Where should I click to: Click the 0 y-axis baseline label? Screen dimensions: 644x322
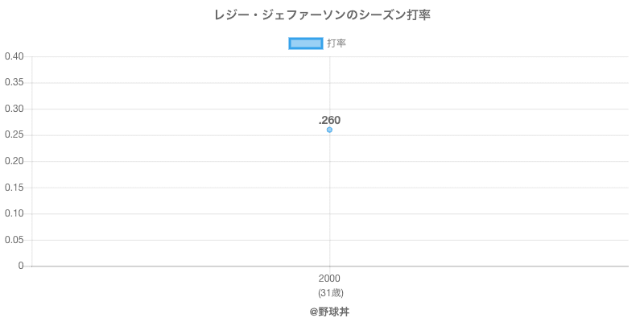point(23,266)
